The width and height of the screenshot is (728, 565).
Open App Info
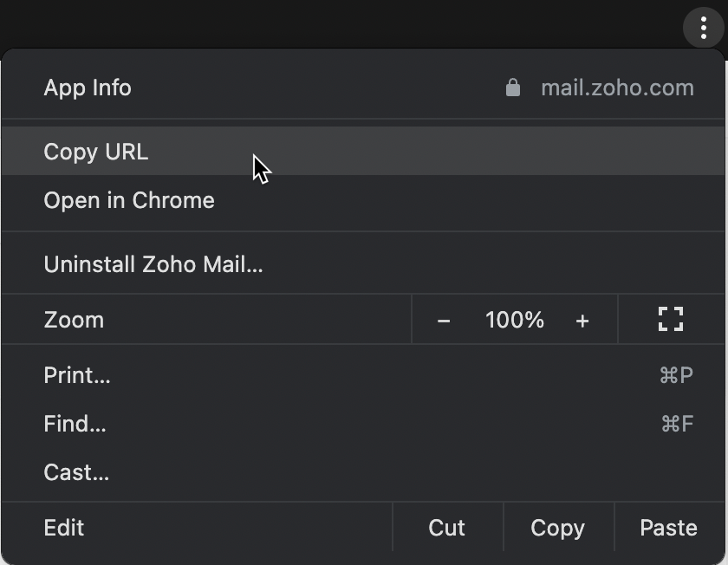pyautogui.click(x=87, y=87)
